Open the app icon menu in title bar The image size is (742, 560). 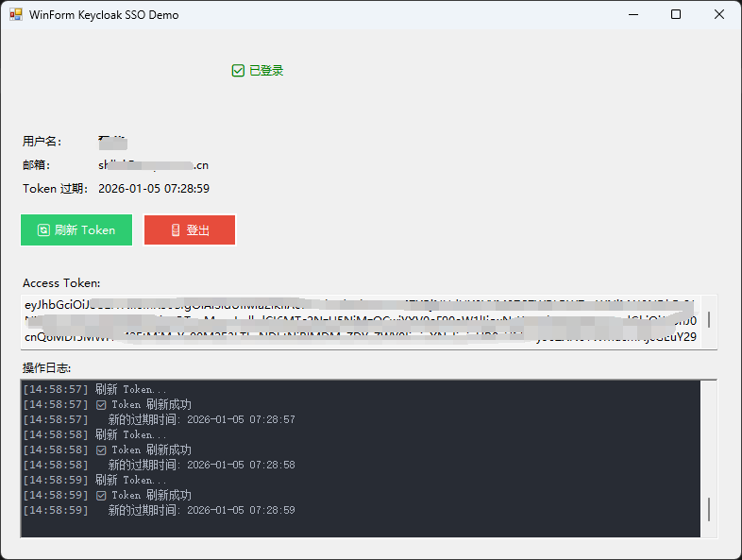[16, 15]
